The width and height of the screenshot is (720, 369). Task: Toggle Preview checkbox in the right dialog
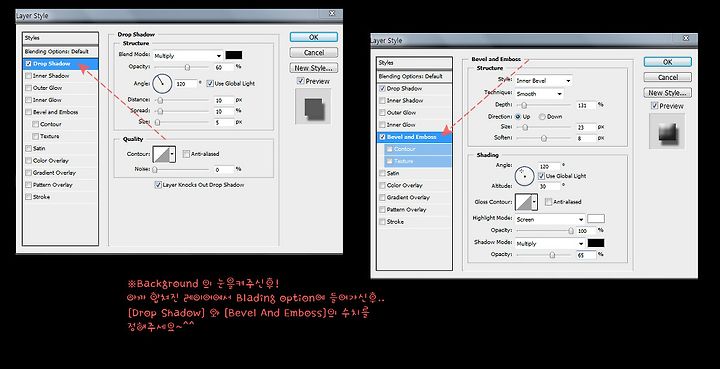click(655, 106)
